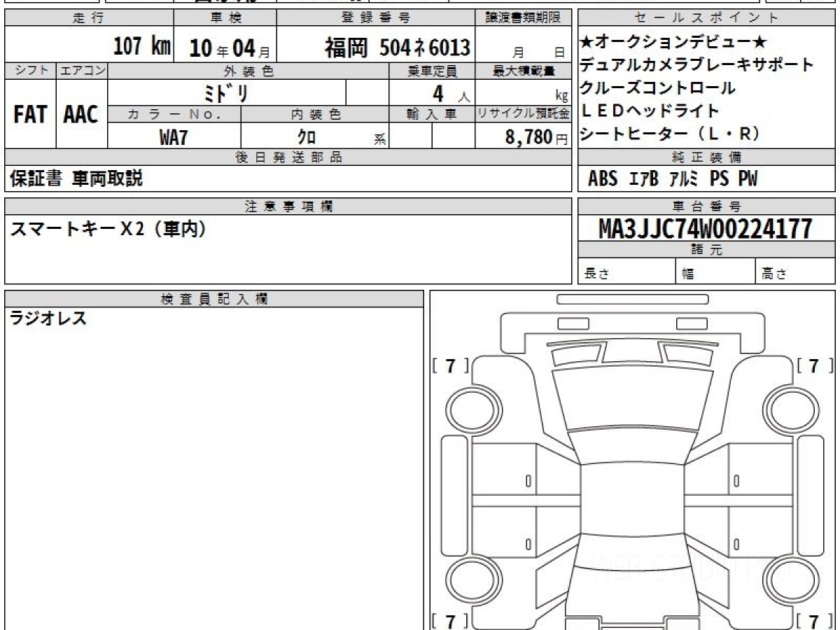Select PW in the equipment list
The image size is (840, 630).
[748, 179]
